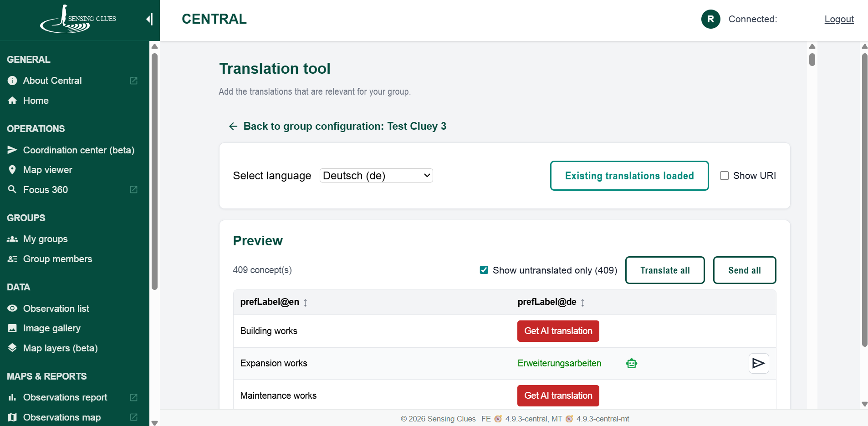Open Observations map external link icon
Image resolution: width=868 pixels, height=426 pixels.
click(x=133, y=417)
